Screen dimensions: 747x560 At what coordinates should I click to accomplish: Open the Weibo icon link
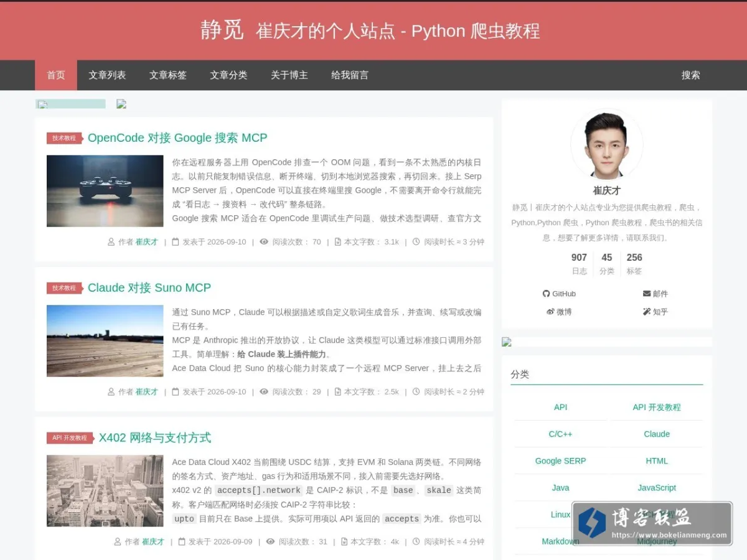[x=550, y=312]
